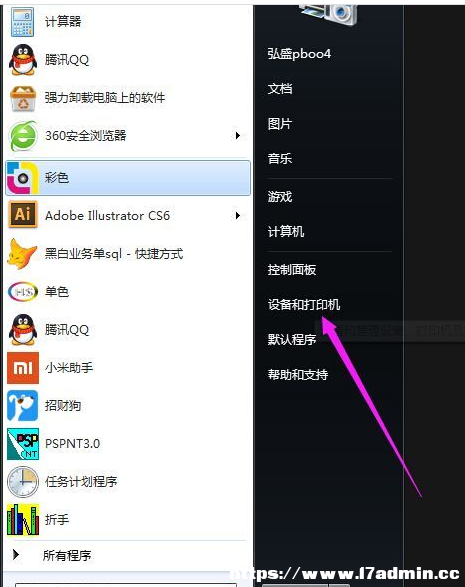The height and width of the screenshot is (587, 465).
Task: Expand 所有程序 all programs arrow
Action: click(x=16, y=554)
